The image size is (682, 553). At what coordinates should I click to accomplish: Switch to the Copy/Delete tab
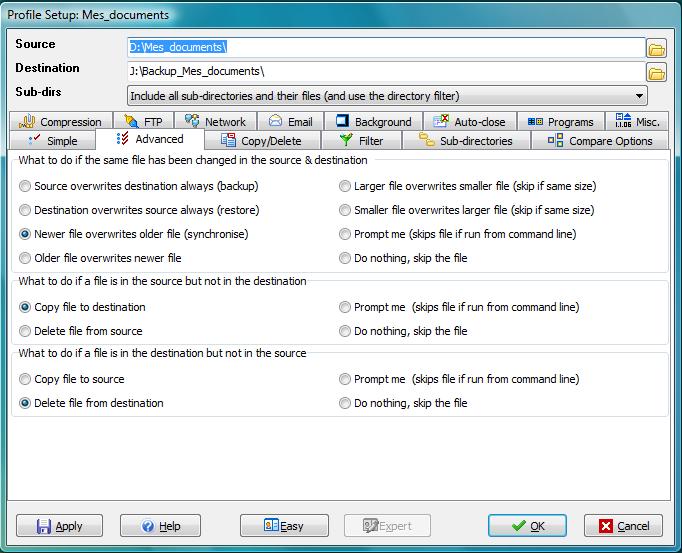tap(260, 141)
